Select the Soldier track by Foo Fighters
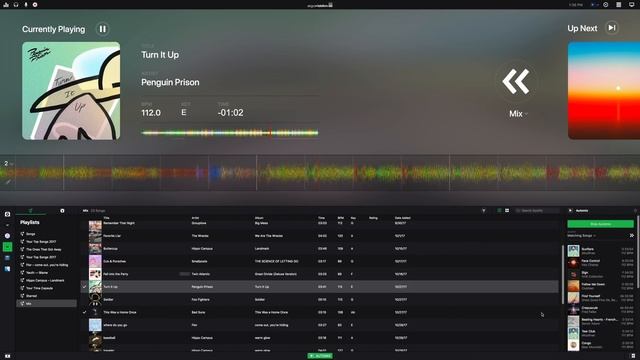The image size is (640, 360). 320,299
